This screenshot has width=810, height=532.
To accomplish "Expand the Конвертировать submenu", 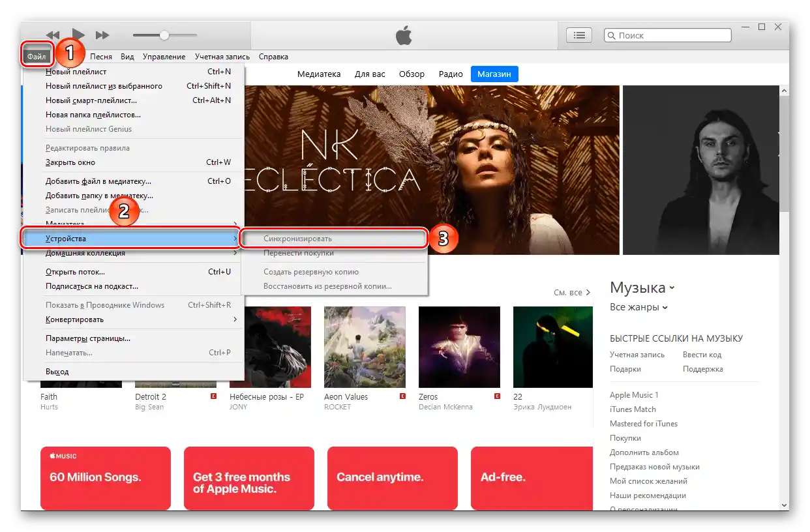I will [x=134, y=319].
